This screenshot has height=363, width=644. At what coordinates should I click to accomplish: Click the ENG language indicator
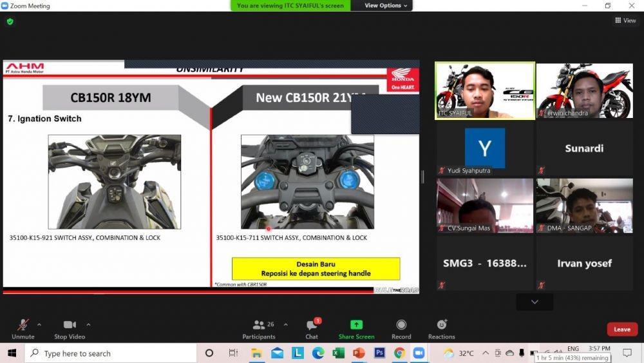coord(573,349)
